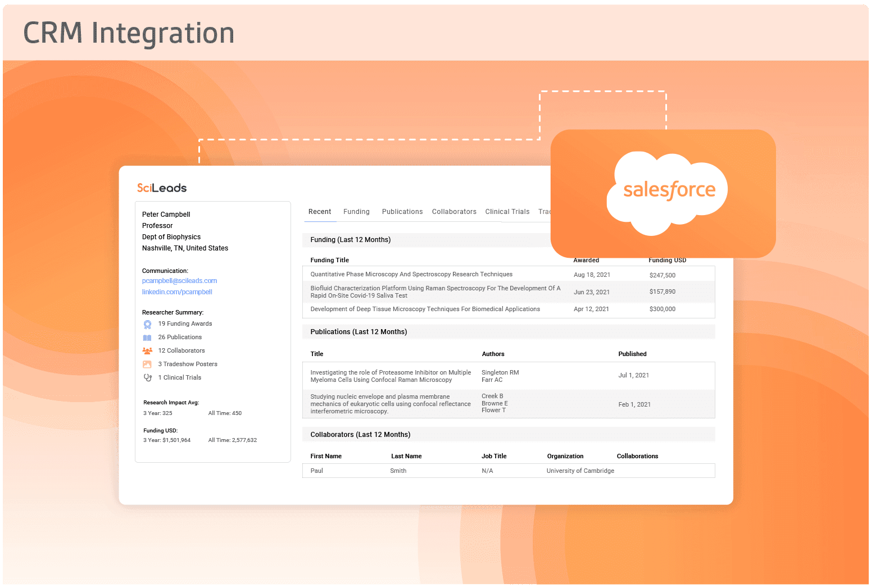The image size is (871, 588).
Task: Click the First Name column header
Action: [326, 457]
